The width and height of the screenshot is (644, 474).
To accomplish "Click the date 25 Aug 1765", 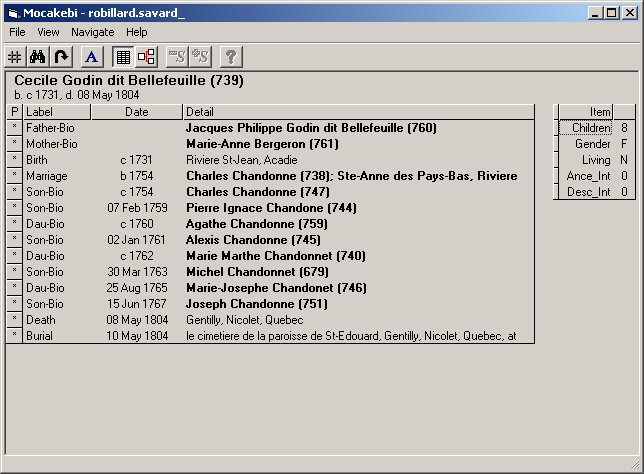I will 137,288.
